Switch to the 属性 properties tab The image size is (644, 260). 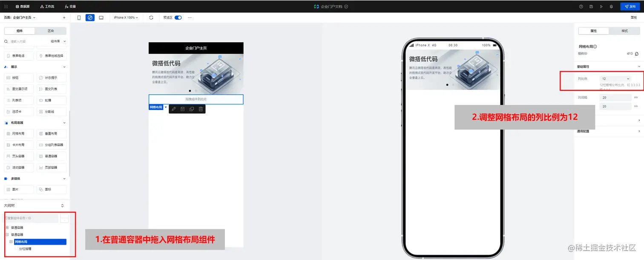tap(594, 31)
